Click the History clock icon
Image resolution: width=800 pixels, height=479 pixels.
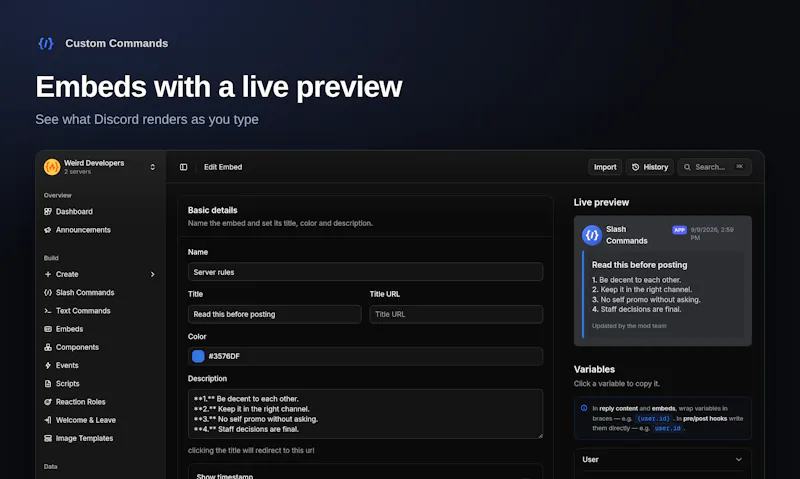click(636, 167)
